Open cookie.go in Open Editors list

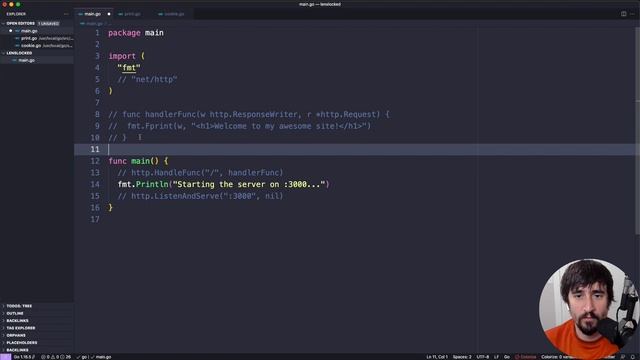pos(37,45)
